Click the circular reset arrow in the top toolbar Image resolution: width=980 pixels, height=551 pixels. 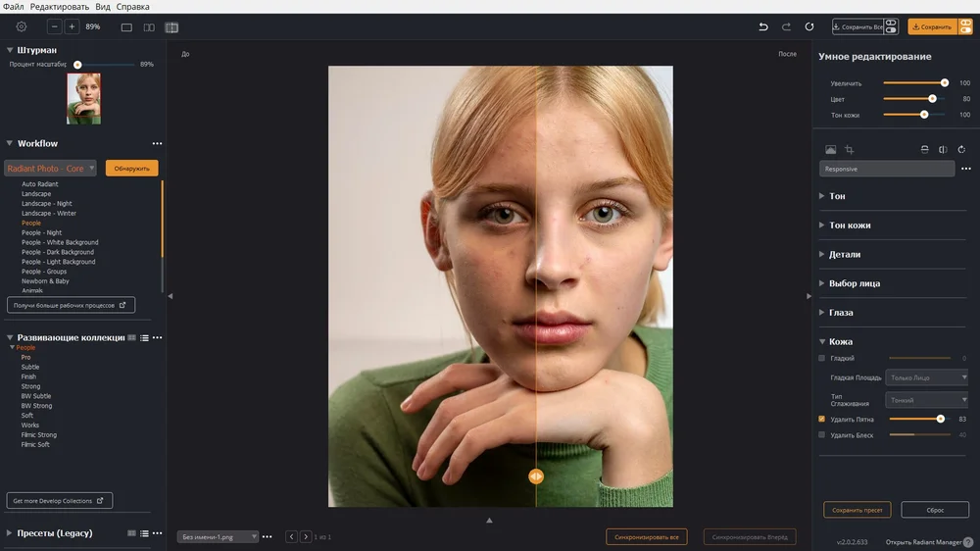[x=809, y=26]
